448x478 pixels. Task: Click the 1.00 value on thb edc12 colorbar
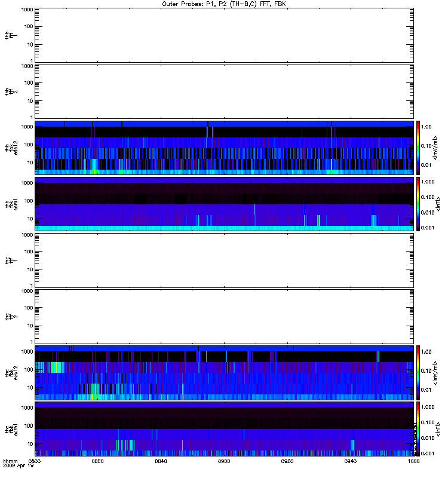point(426,127)
